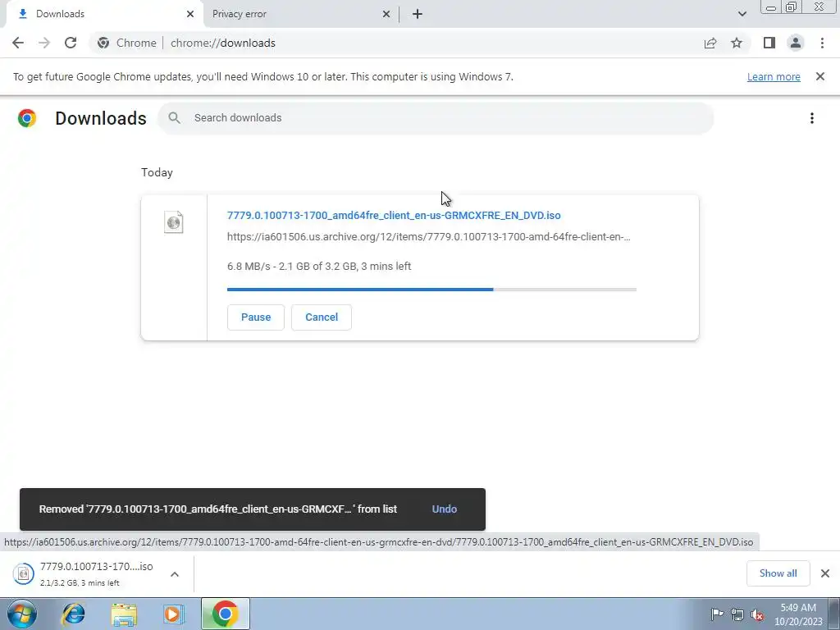Click the 'Today' date heading
The height and width of the screenshot is (630, 840).
tap(157, 172)
